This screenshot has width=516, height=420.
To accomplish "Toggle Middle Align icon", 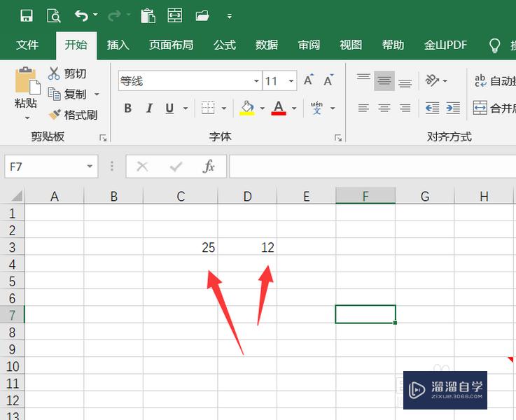I will tap(384, 80).
